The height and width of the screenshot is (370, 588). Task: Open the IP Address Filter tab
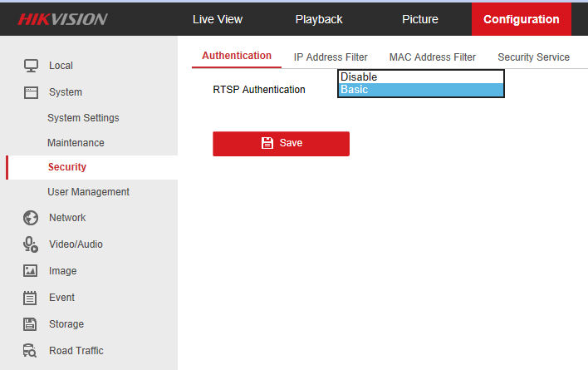click(331, 57)
